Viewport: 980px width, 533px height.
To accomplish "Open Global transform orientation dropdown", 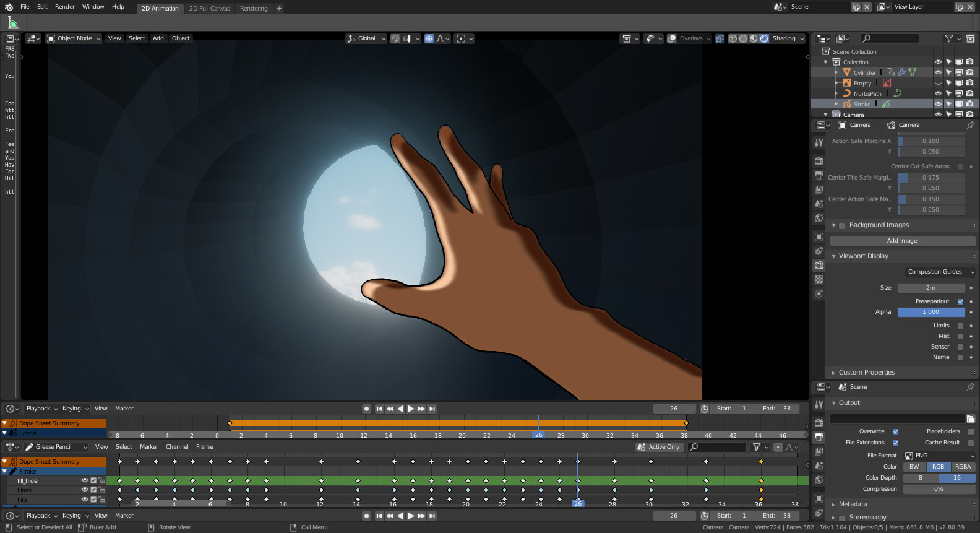I will [x=366, y=38].
